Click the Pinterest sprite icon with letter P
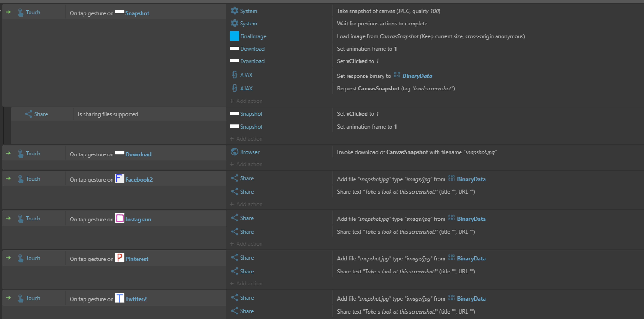Viewport: 644px width, 319px height. point(120,258)
